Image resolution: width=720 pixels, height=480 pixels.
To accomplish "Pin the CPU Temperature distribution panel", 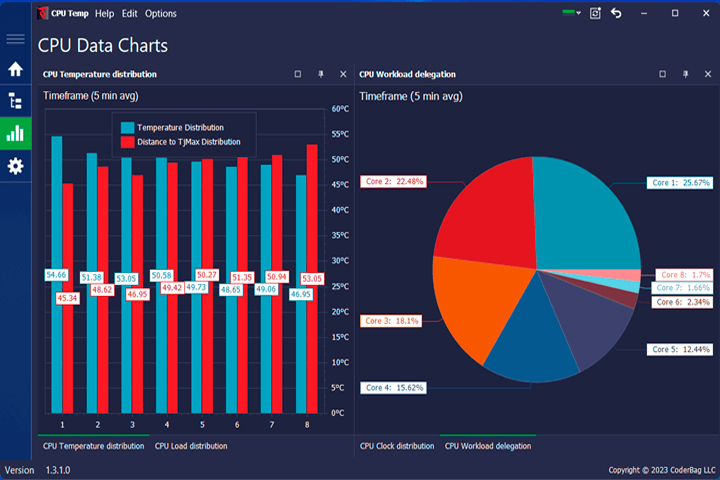I will (321, 74).
